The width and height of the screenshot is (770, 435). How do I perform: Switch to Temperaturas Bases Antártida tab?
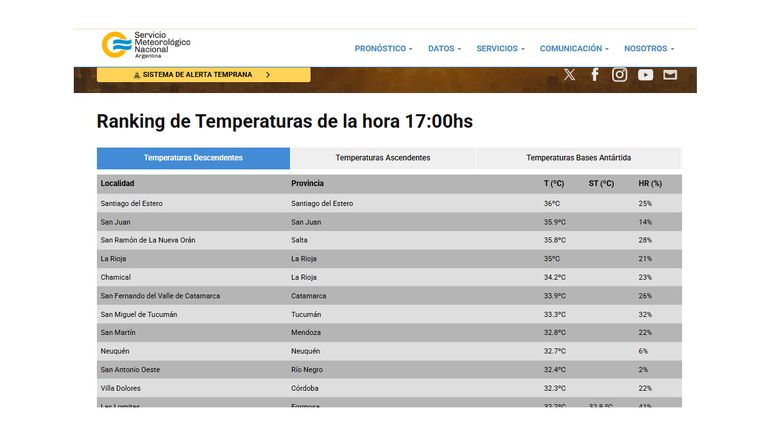pyautogui.click(x=578, y=158)
